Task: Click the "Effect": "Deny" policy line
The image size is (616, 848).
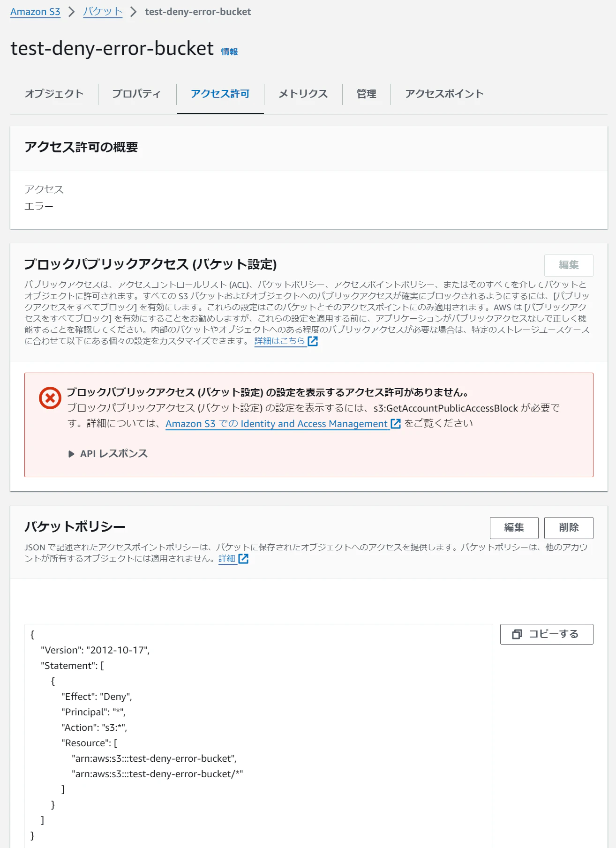Action: click(x=97, y=697)
